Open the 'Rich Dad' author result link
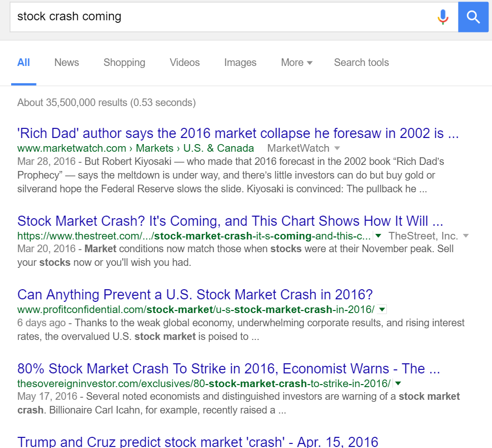Screen dimensions: 492x448 coord(238,133)
